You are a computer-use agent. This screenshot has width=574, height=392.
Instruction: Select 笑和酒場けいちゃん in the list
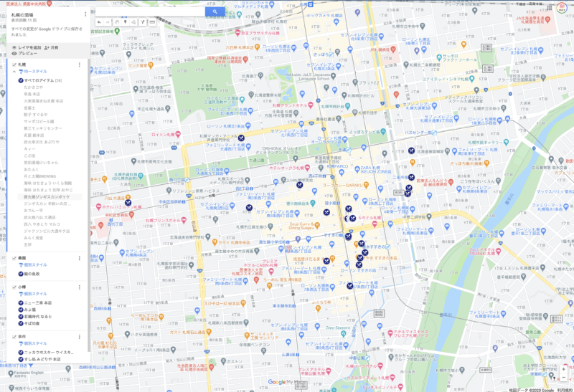click(41, 163)
